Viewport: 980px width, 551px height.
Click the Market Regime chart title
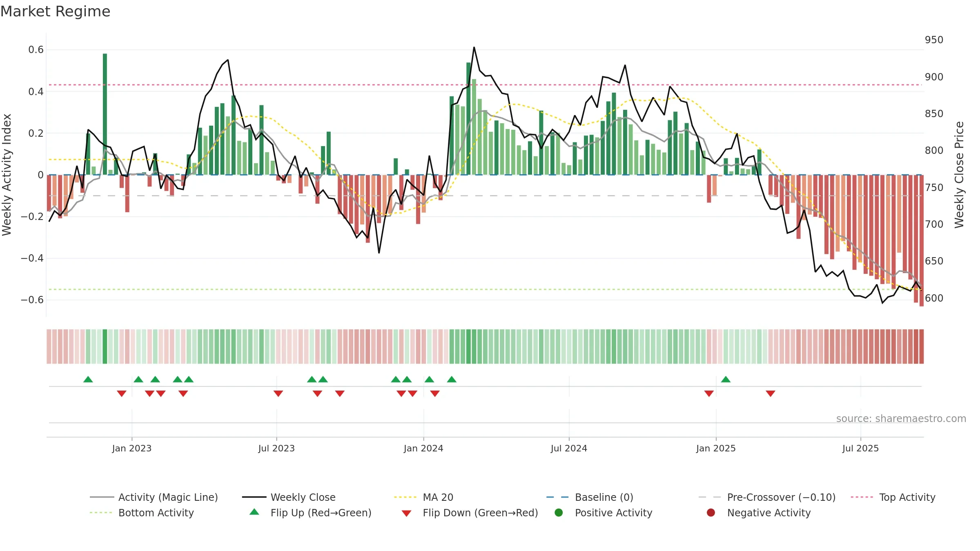[x=55, y=11]
